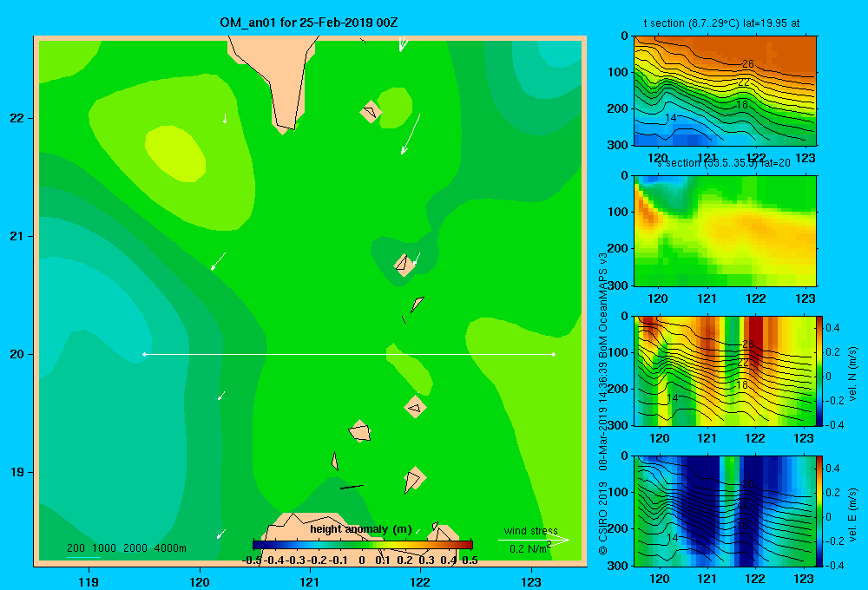Screen dimensions: 868x590
Task: Click the vel. N colour bar
Action: (x=820, y=370)
